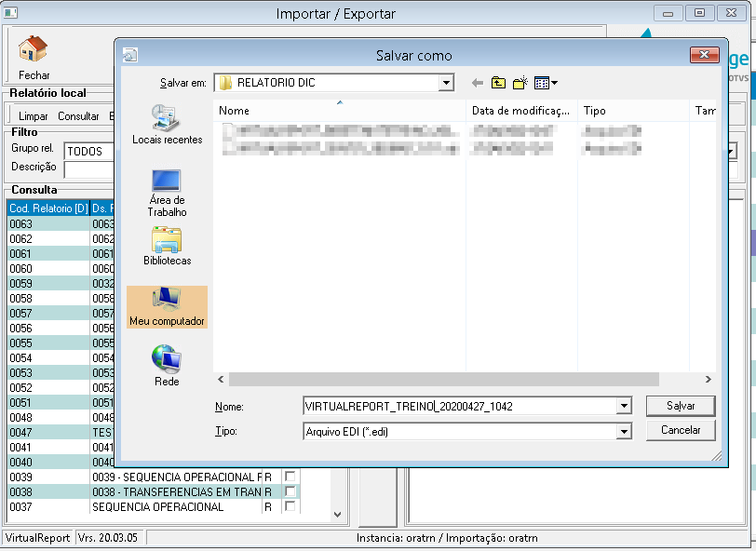Open the view menu icon in Save dialog
This screenshot has height=551, width=756.
coord(546,83)
